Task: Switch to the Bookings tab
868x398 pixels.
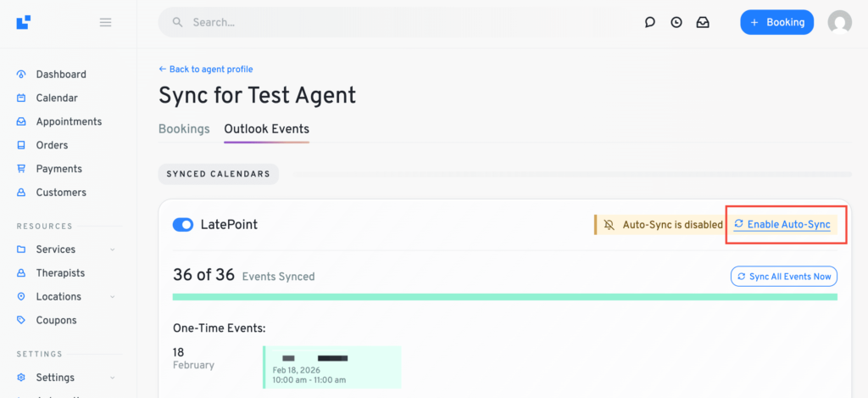Action: 184,129
